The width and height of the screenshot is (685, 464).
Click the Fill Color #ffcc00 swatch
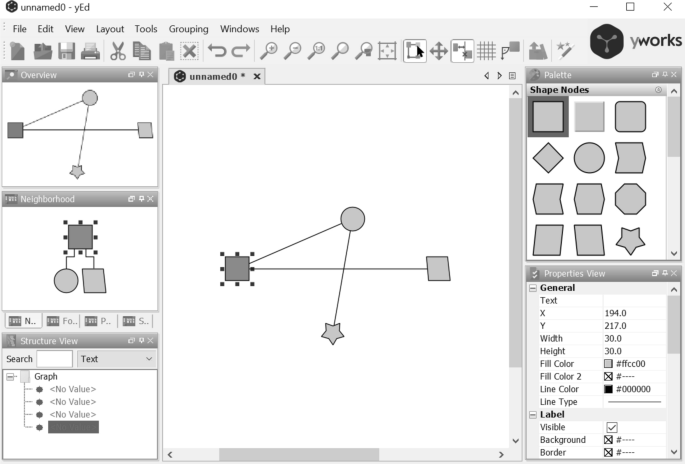tap(608, 364)
